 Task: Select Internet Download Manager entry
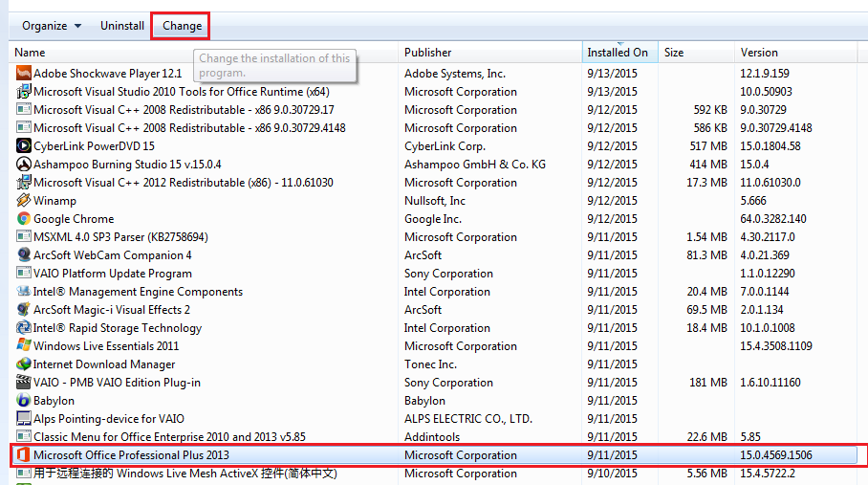tap(104, 364)
